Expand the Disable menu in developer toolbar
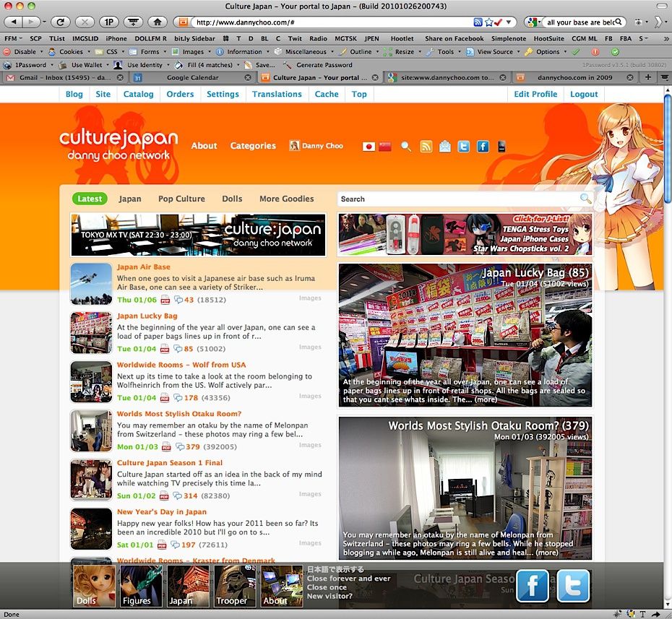Viewport: 672px width, 619px height. click(24, 52)
